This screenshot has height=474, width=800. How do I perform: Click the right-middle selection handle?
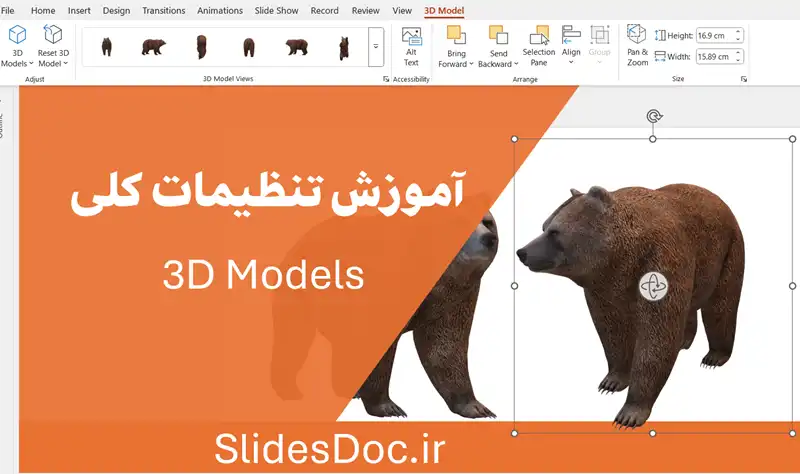click(x=792, y=286)
